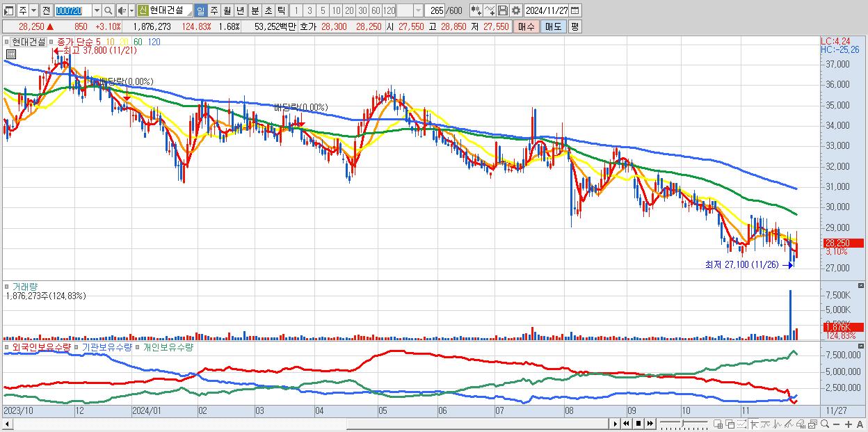This screenshot has height=432, width=868.
Task: Expand the stock code history dropdown
Action: (x=97, y=10)
